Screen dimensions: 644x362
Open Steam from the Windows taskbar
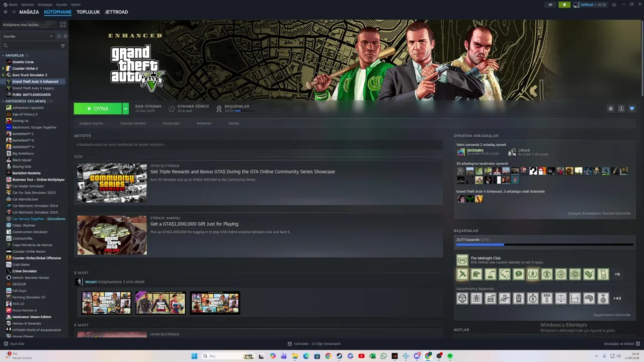coord(339,356)
